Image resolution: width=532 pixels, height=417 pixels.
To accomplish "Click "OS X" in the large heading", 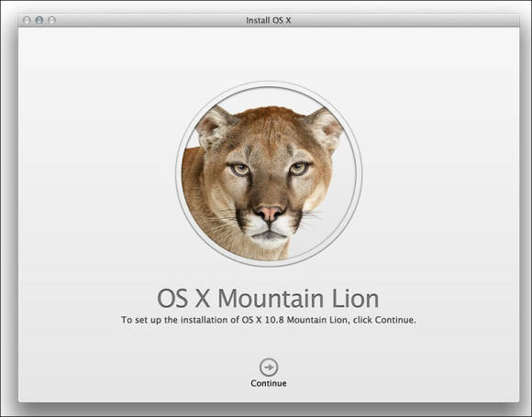I will 183,299.
